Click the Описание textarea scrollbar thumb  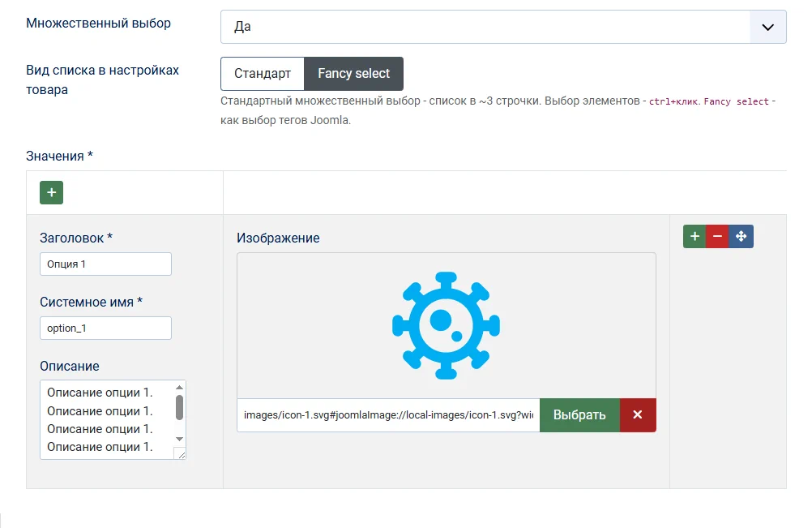[x=179, y=406]
